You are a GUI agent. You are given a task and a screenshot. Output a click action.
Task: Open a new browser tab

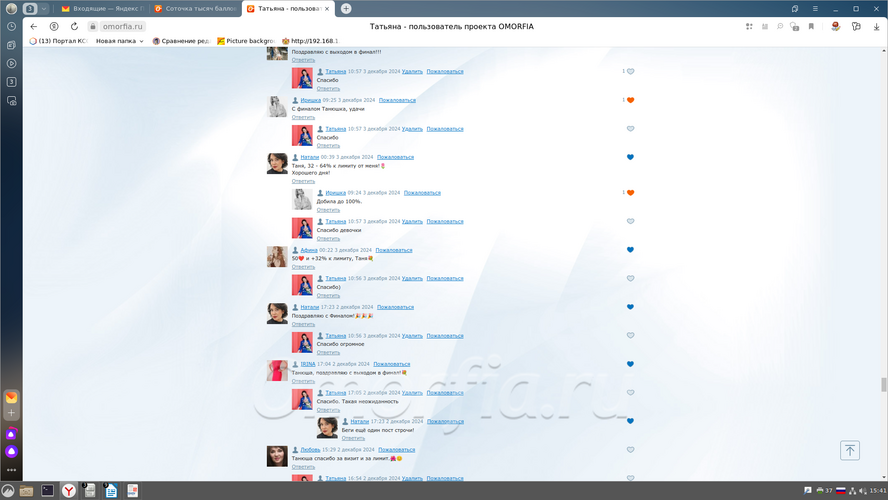click(x=346, y=8)
